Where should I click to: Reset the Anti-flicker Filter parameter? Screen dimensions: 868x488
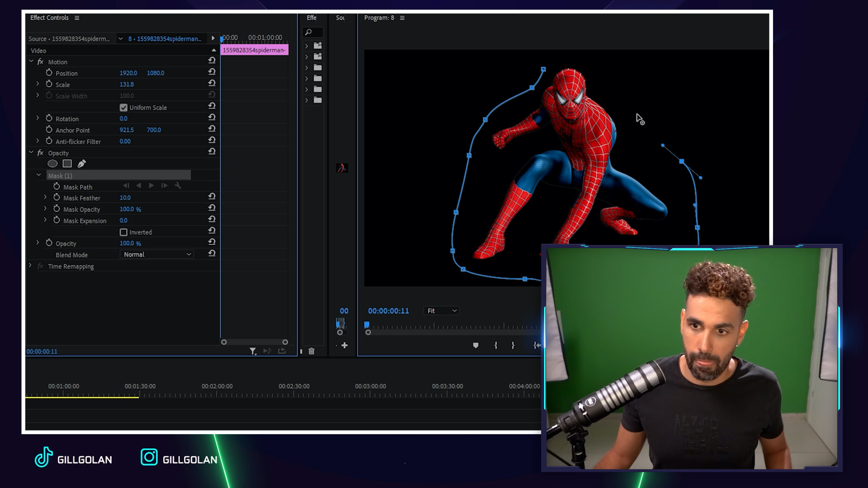(x=212, y=140)
